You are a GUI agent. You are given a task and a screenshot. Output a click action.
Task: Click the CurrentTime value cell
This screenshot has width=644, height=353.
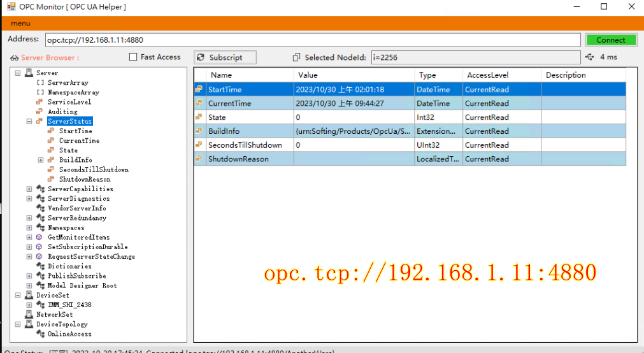[x=354, y=103]
